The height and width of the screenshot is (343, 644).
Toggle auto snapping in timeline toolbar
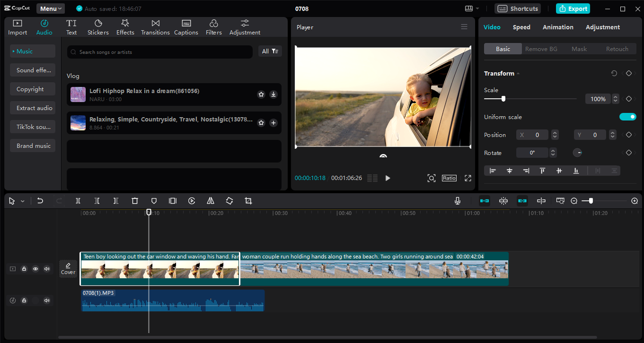point(503,201)
